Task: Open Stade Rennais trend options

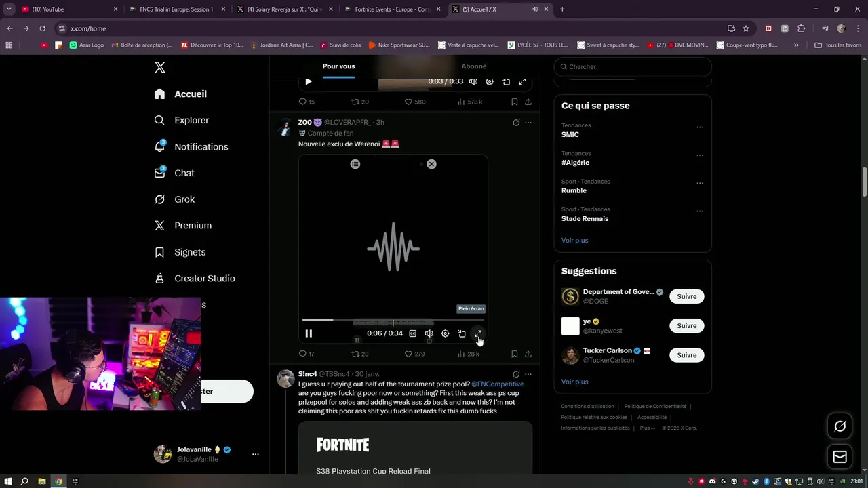Action: 700,211
